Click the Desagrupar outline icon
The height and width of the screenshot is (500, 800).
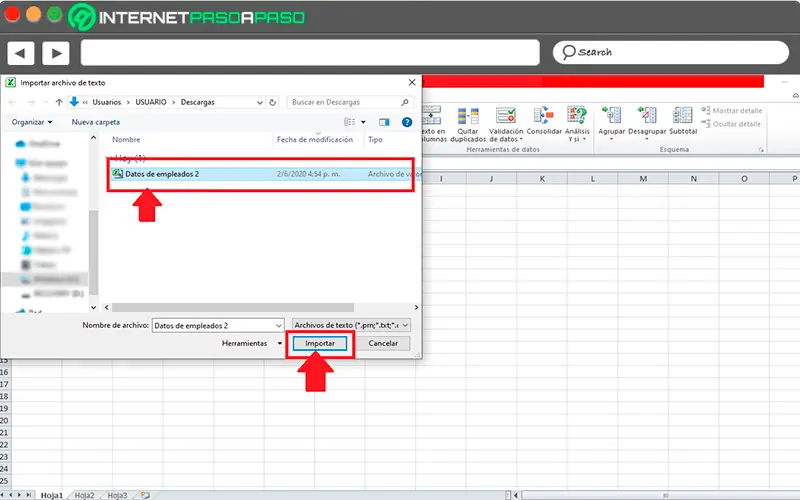click(647, 116)
